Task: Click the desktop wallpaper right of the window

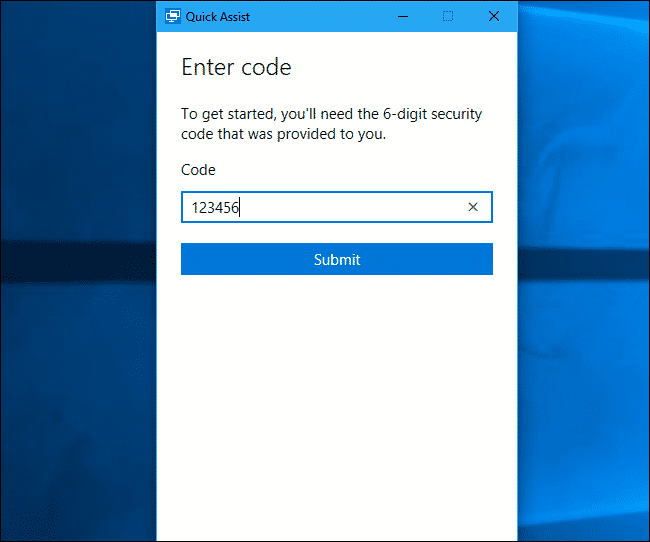Action: [585, 300]
